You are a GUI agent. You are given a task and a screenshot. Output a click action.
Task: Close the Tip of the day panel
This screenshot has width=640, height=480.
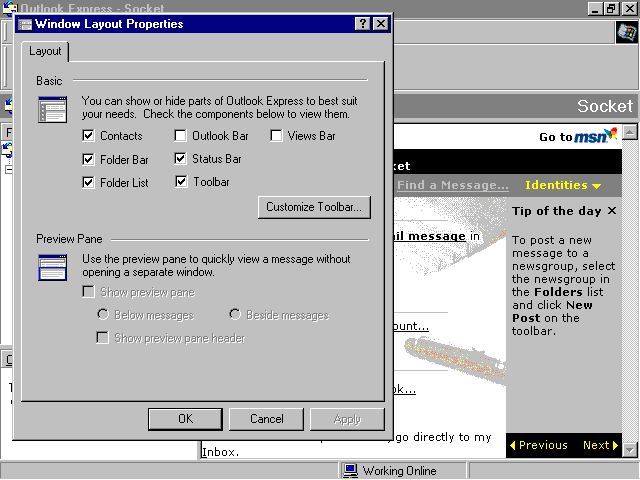[611, 211]
